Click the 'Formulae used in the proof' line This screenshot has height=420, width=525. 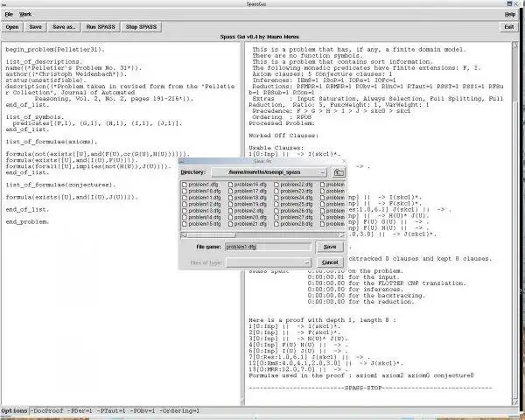tap(361, 375)
